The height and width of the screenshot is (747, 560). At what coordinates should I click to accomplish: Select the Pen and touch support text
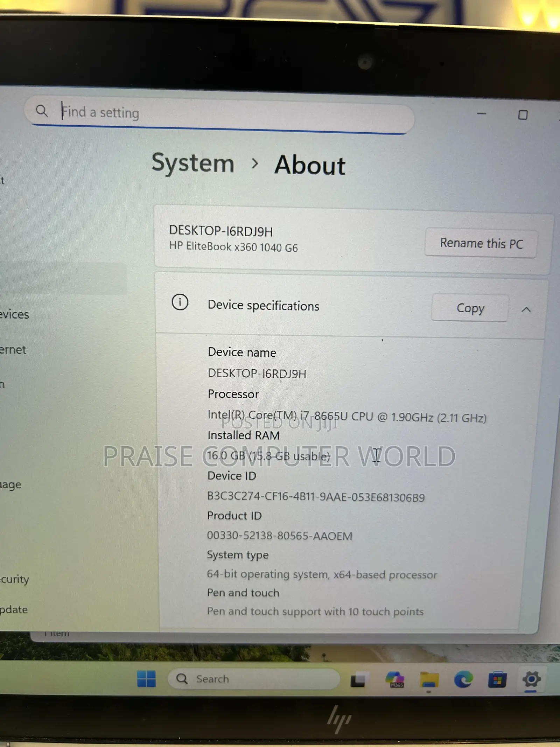click(x=315, y=611)
